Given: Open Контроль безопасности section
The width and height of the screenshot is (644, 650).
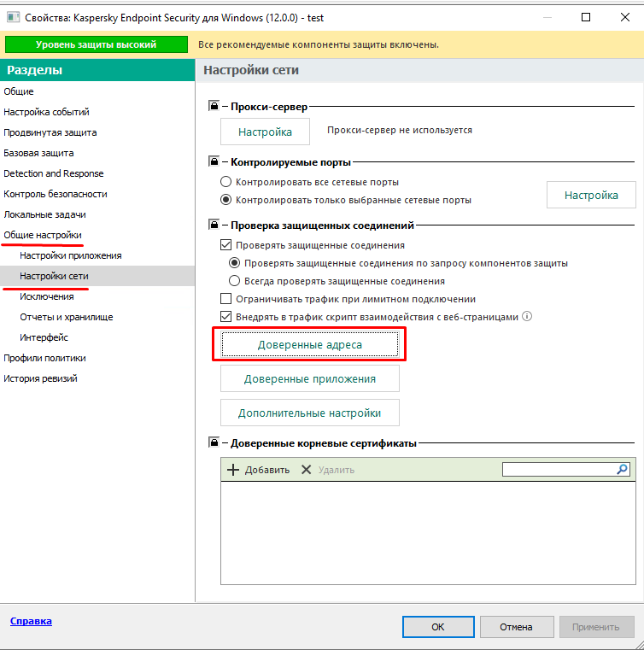Looking at the screenshot, I should click(x=56, y=194).
